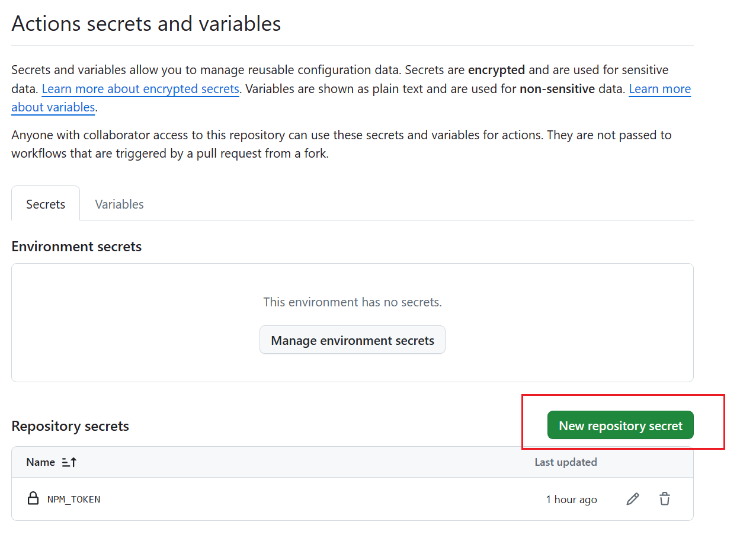This screenshot has width=756, height=544.
Task: Click the '1 hour ago' timestamp
Action: coord(571,499)
